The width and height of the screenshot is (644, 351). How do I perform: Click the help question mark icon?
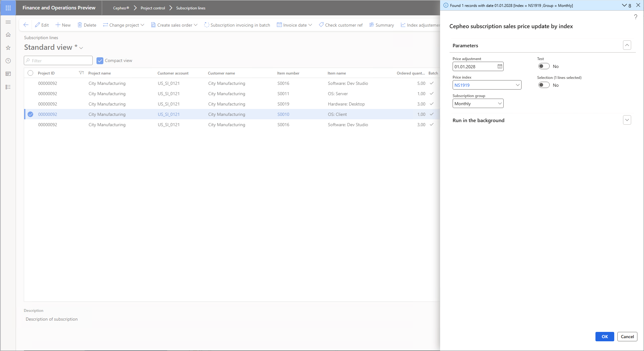tap(635, 17)
